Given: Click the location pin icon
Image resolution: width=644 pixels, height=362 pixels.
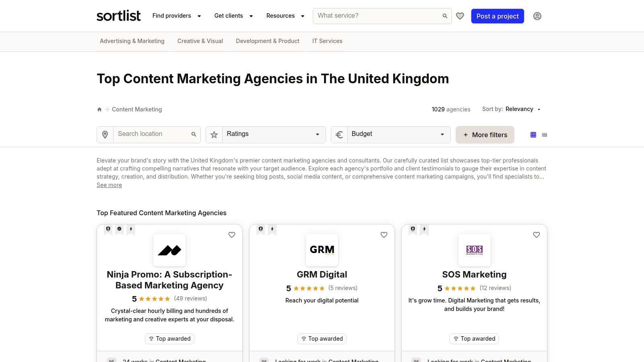Looking at the screenshot, I should pos(105,135).
